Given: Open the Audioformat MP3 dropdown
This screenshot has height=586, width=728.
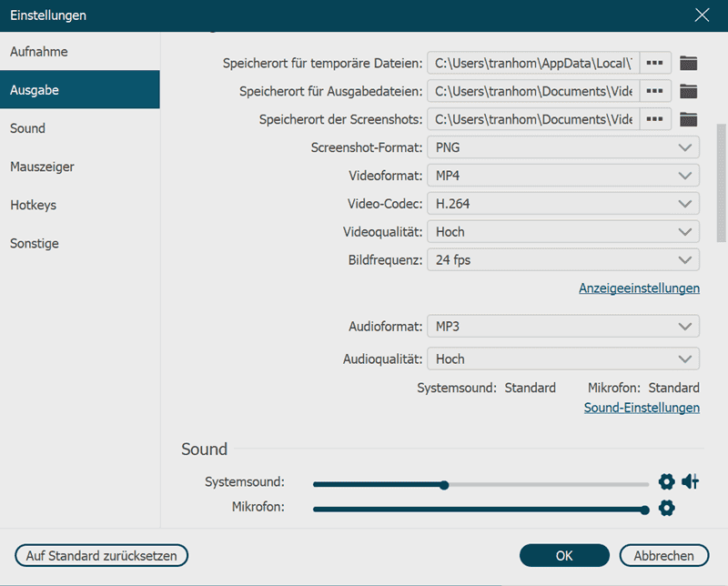Looking at the screenshot, I should 563,327.
